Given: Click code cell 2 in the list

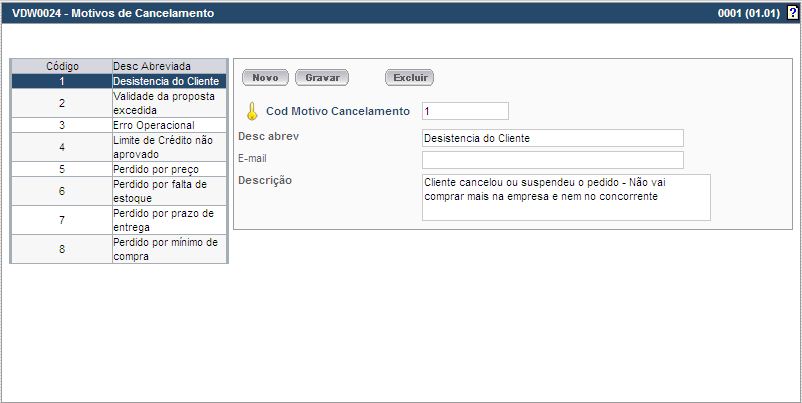Looking at the screenshot, I should [x=62, y=103].
